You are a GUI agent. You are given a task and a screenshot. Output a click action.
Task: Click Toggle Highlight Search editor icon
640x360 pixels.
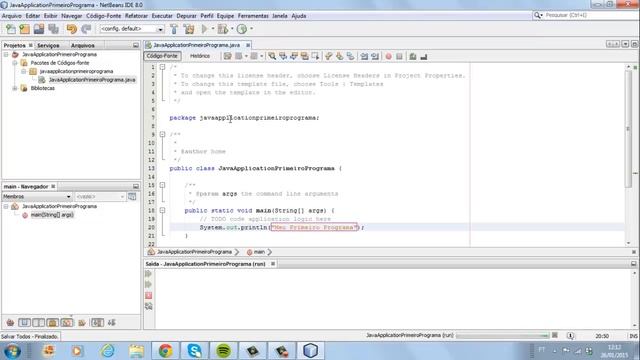[x=304, y=56]
